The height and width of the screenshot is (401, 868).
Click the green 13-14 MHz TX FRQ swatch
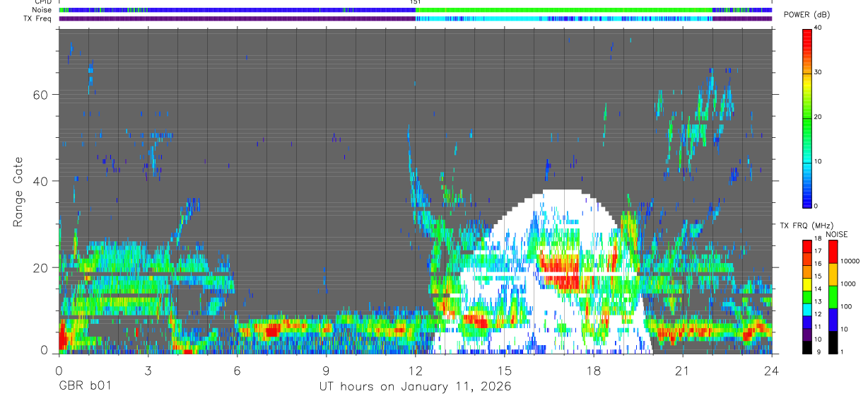coord(807,297)
